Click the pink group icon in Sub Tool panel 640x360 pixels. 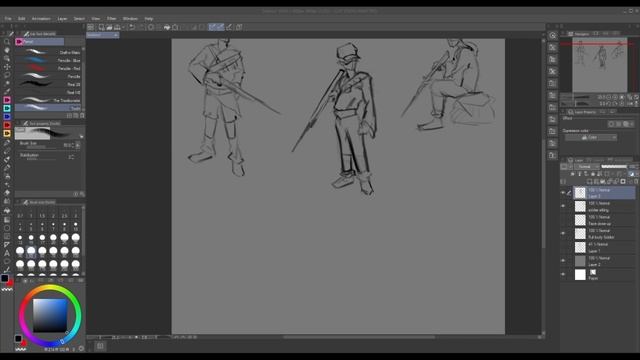(x=19, y=42)
